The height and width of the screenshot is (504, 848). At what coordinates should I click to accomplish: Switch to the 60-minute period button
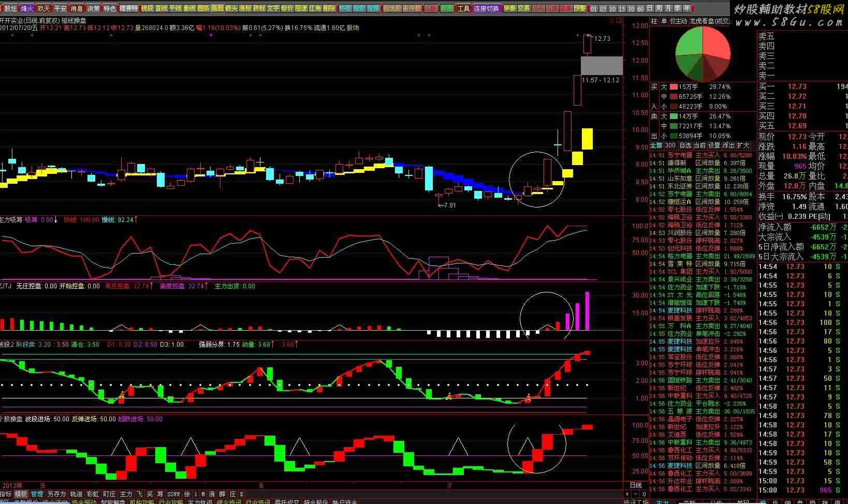point(640,8)
